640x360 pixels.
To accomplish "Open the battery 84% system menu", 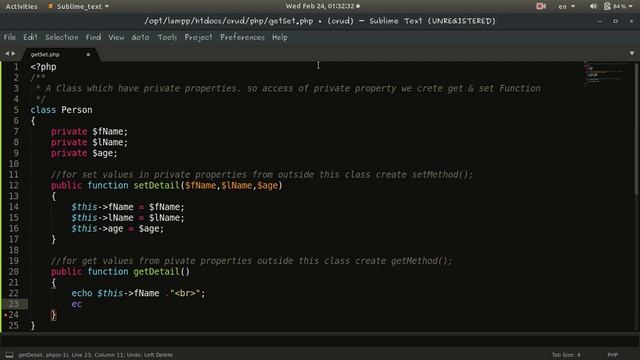I will click(x=618, y=6).
